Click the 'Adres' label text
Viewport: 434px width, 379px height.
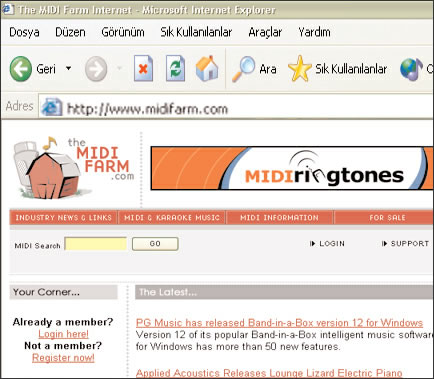point(19,106)
